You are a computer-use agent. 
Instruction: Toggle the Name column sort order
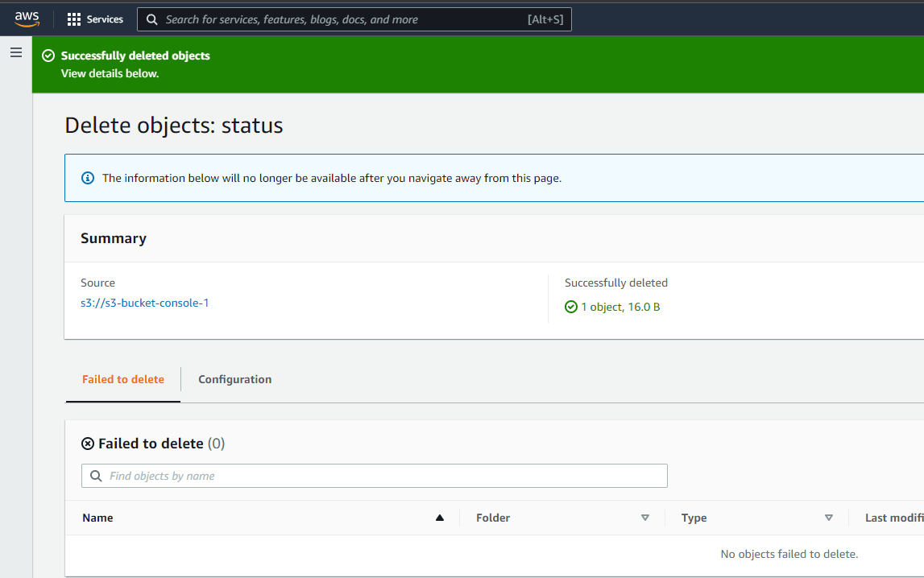click(439, 518)
